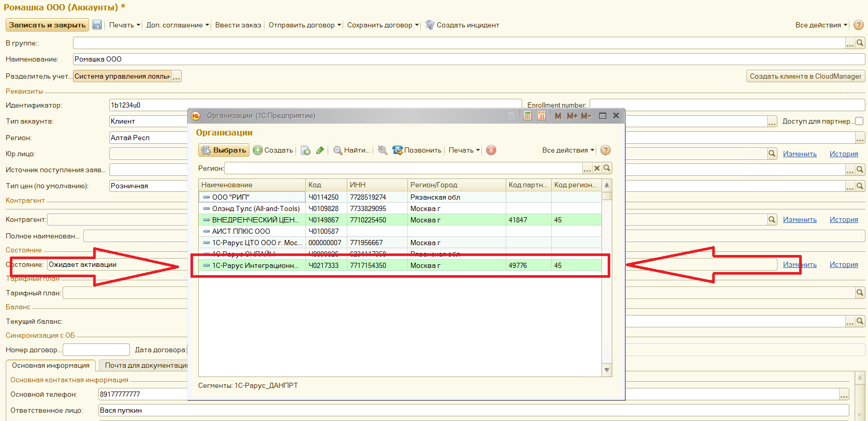The image size is (868, 421).
Task: Click the magnifier icon in В группе field
Action: 860,43
